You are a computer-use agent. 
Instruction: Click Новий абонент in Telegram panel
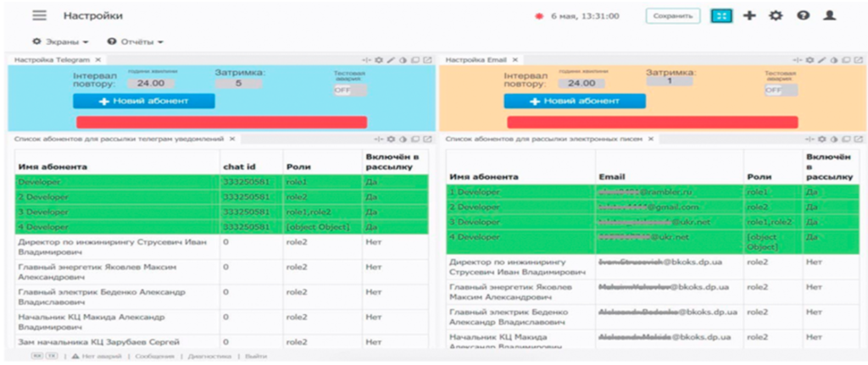[144, 102]
